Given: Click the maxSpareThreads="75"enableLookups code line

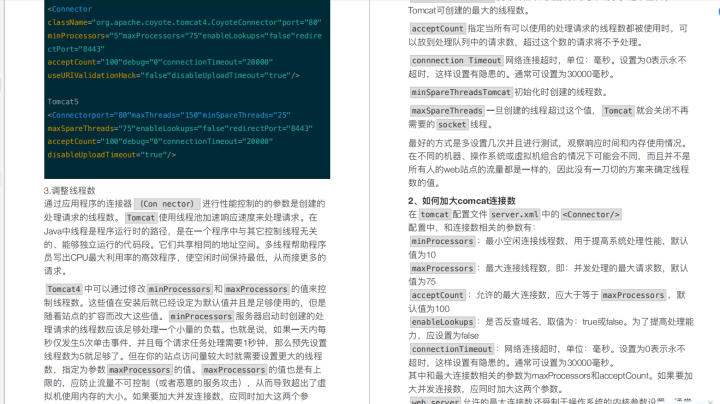Looking at the screenshot, I should click(180, 129).
